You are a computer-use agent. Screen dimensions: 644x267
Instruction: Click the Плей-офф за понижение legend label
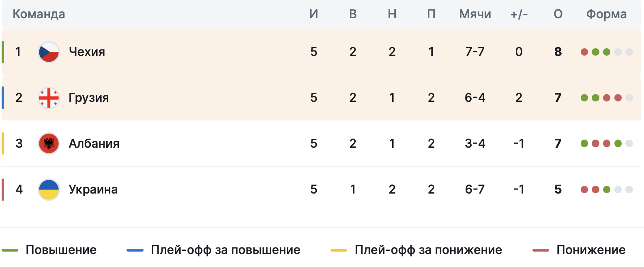coord(428,250)
